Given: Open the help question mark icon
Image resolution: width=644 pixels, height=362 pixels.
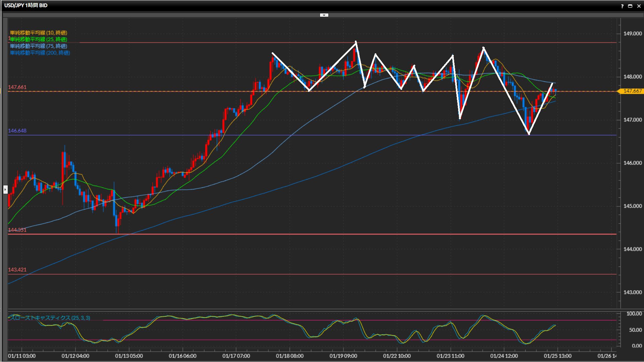Looking at the screenshot, I should [x=622, y=6].
